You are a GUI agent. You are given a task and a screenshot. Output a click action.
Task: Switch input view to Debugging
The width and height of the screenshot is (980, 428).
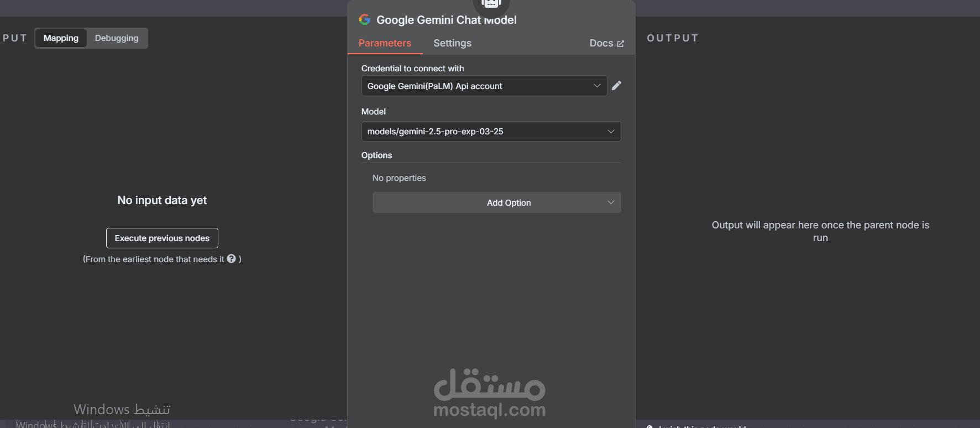tap(117, 38)
